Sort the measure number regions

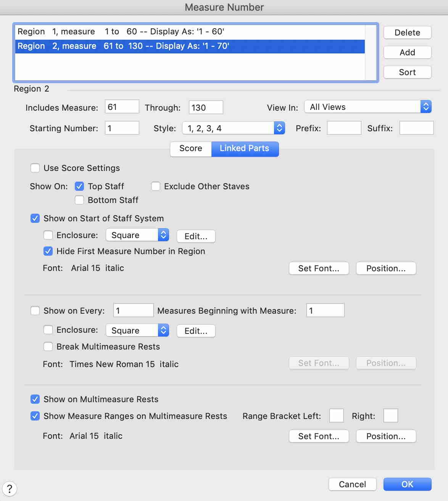407,72
